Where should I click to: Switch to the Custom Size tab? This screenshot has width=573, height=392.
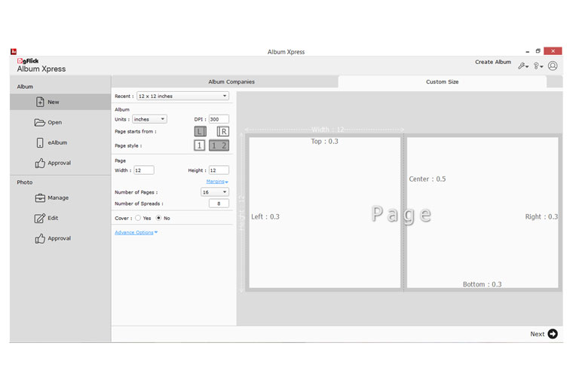[x=442, y=82]
